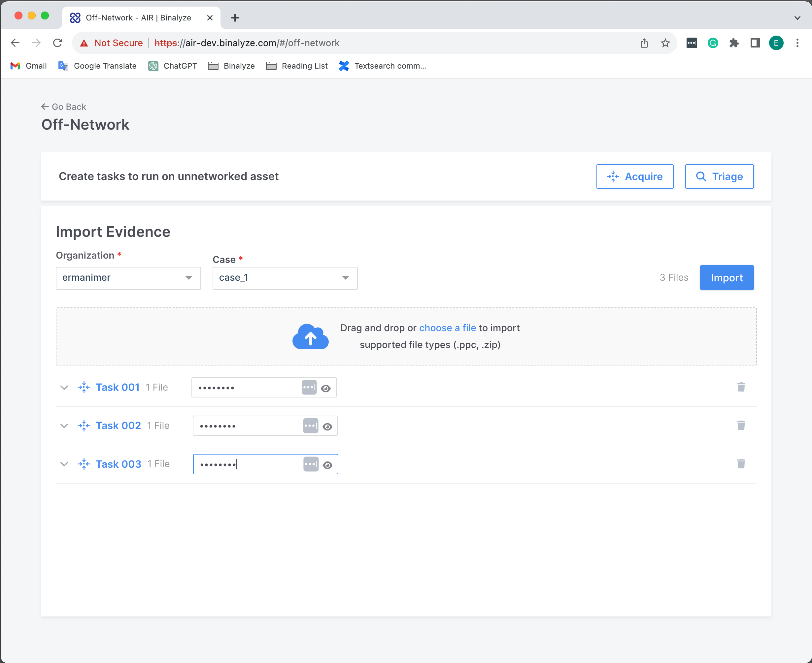Screen dimensions: 812x663
Task: Click the Acquire button
Action: click(635, 176)
